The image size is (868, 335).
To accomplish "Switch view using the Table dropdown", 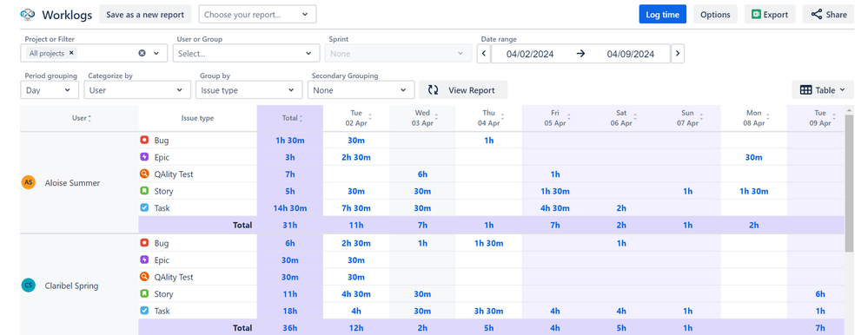I will click(823, 90).
